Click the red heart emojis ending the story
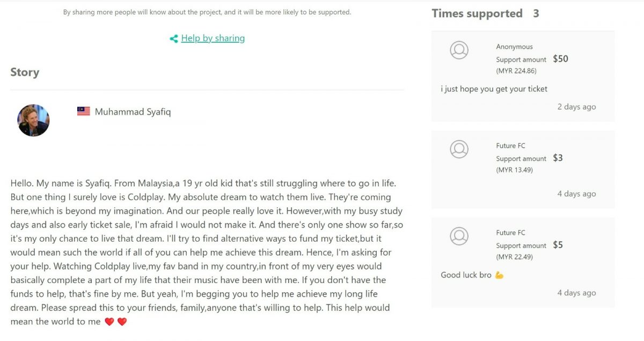 tap(115, 322)
